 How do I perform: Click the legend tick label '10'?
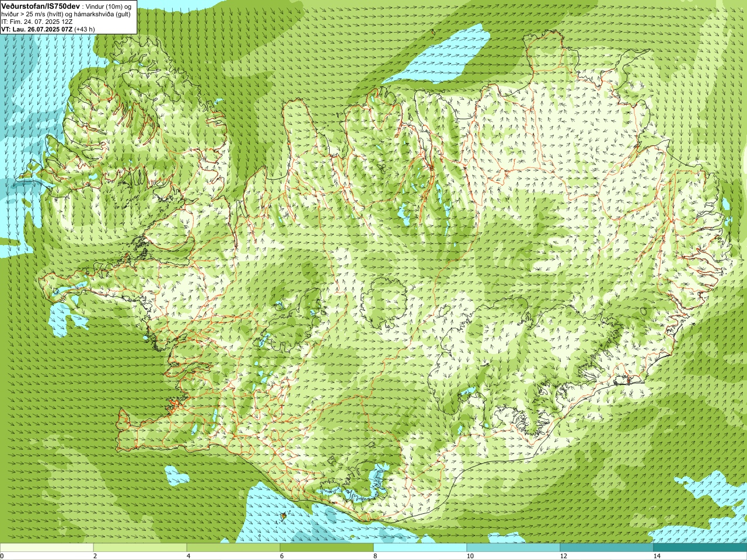[470, 556]
